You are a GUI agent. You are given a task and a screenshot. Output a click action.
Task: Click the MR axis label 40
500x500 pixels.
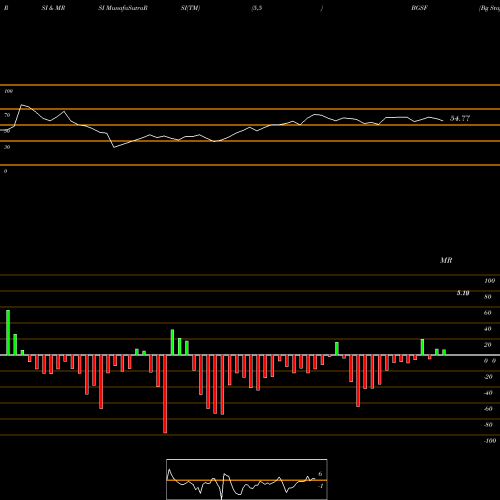tap(488, 329)
